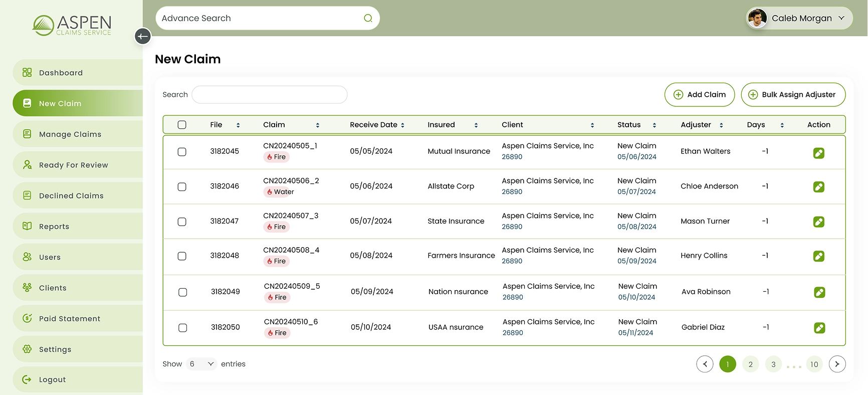Toggle the select-all header checkbox
868x395 pixels.
click(182, 125)
